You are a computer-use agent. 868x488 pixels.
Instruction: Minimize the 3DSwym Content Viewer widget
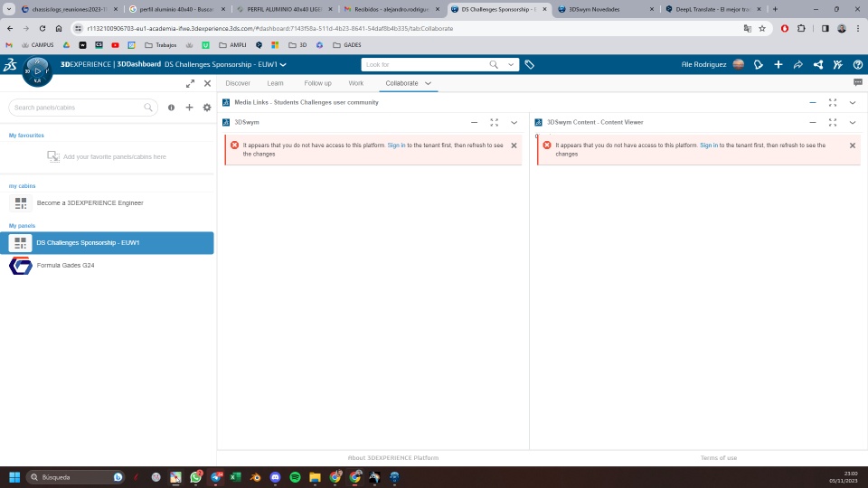click(813, 122)
